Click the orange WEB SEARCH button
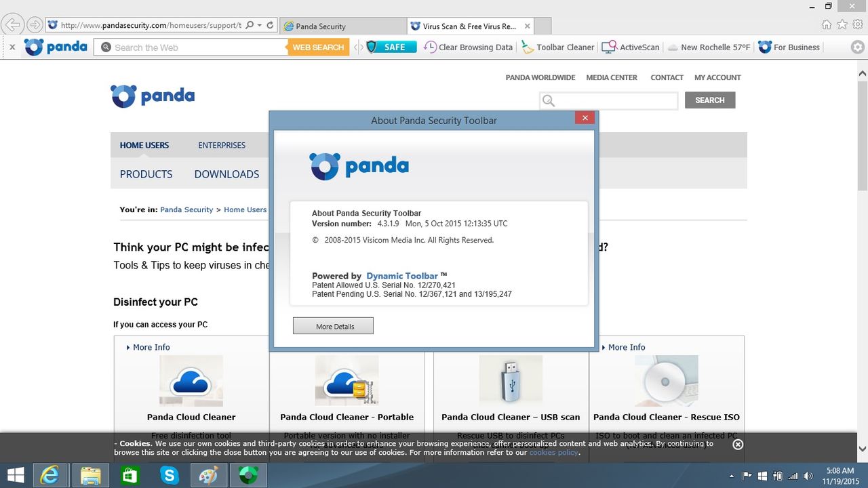Screen dimensions: 868x488 pos(318,47)
